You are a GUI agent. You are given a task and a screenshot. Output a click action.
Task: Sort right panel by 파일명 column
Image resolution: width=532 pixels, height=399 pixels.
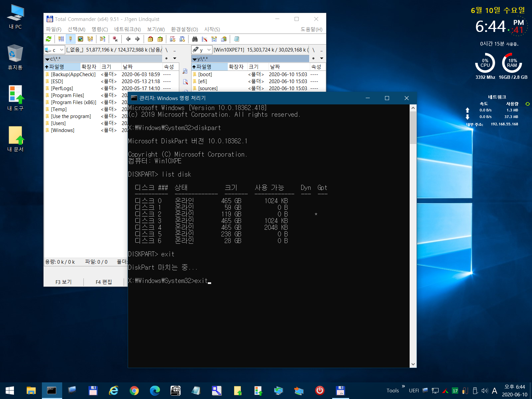click(209, 67)
